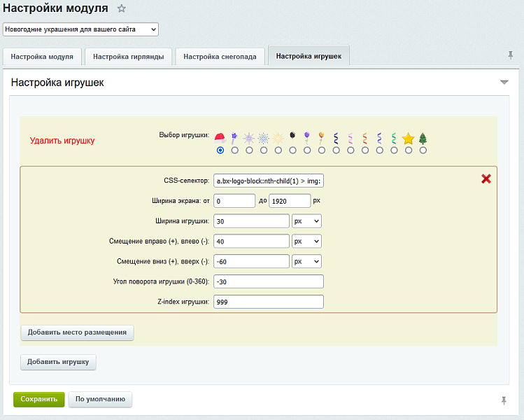Click the gold star toy icon
The image size is (524, 420).
point(409,138)
